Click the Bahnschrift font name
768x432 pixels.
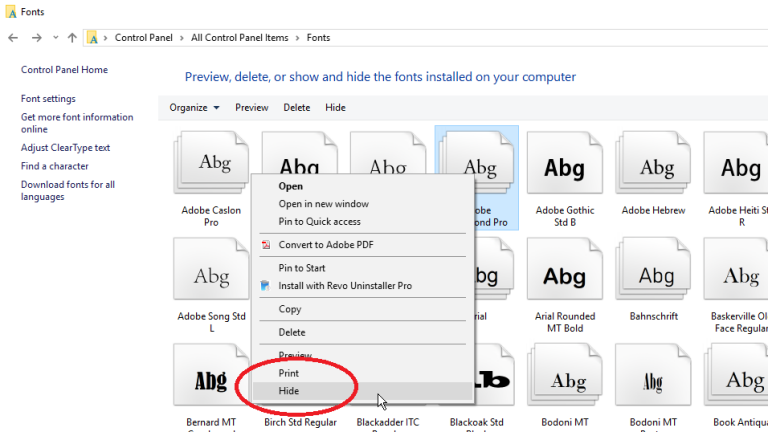[653, 316]
